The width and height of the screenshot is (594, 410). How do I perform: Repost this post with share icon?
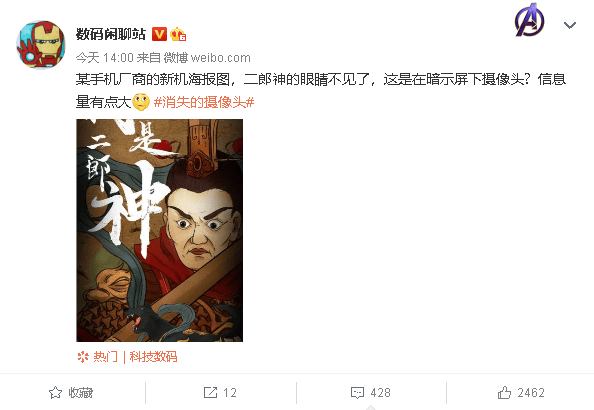[210, 393]
